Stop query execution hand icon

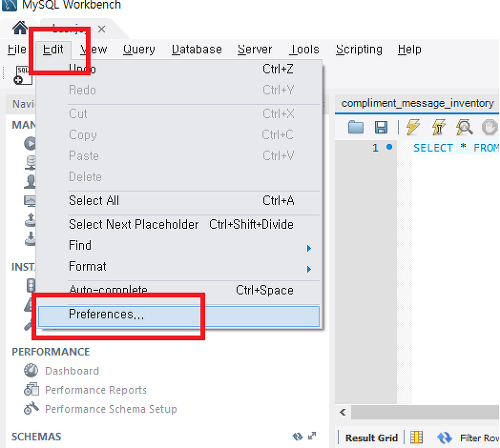pyautogui.click(x=490, y=127)
